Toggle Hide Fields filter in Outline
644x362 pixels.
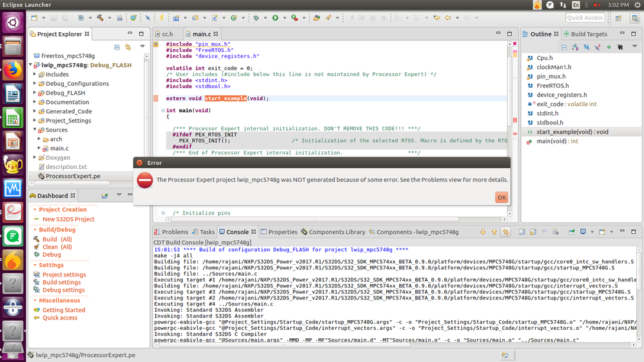587,47
